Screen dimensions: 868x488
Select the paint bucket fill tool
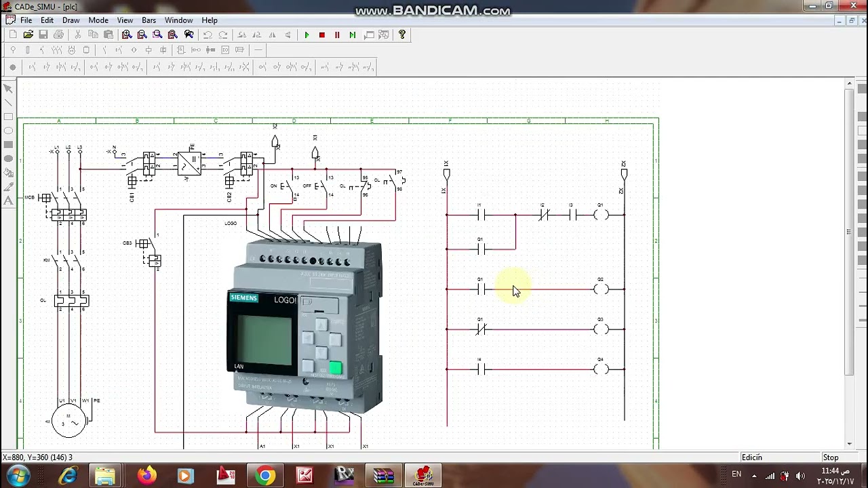[x=8, y=173]
